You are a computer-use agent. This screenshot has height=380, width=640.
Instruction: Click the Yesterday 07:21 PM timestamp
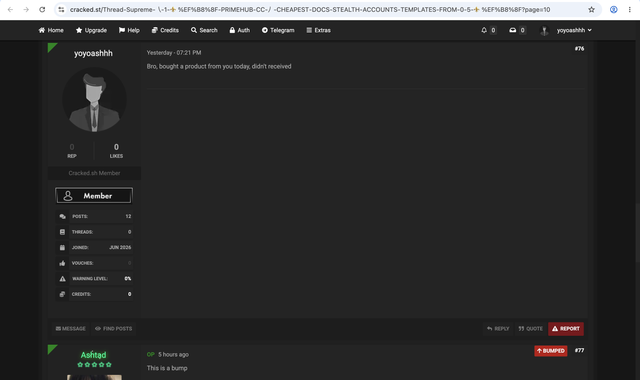pyautogui.click(x=174, y=53)
